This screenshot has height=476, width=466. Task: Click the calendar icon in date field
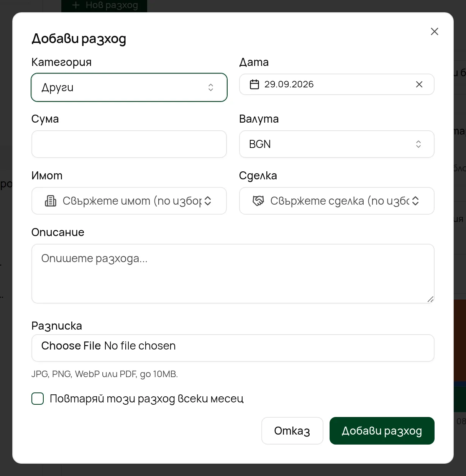click(254, 84)
